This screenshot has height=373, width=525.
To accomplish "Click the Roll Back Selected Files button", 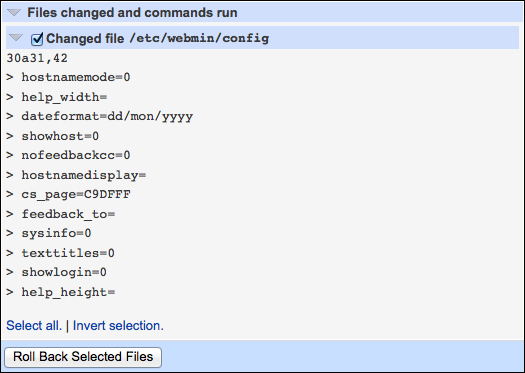I will coord(83,357).
